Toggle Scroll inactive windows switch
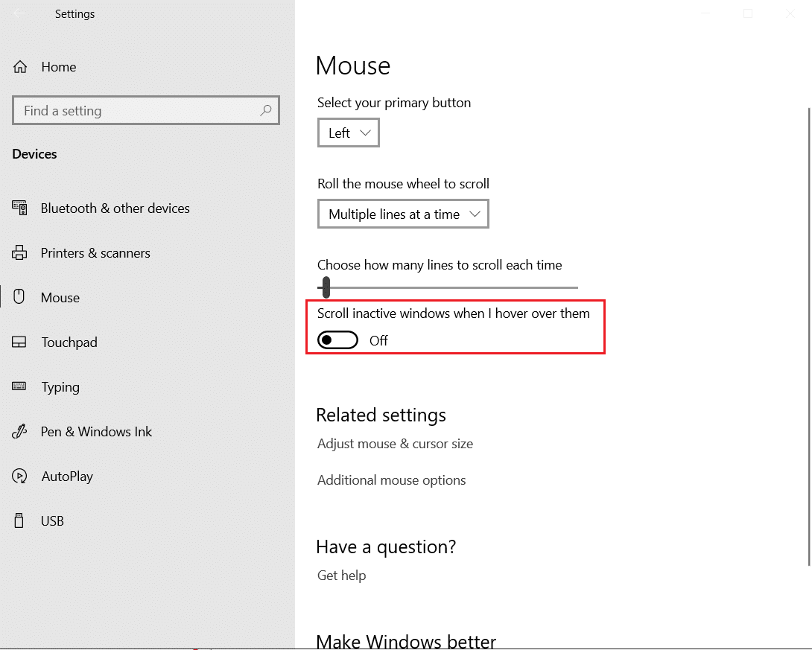812x650 pixels. (337, 340)
